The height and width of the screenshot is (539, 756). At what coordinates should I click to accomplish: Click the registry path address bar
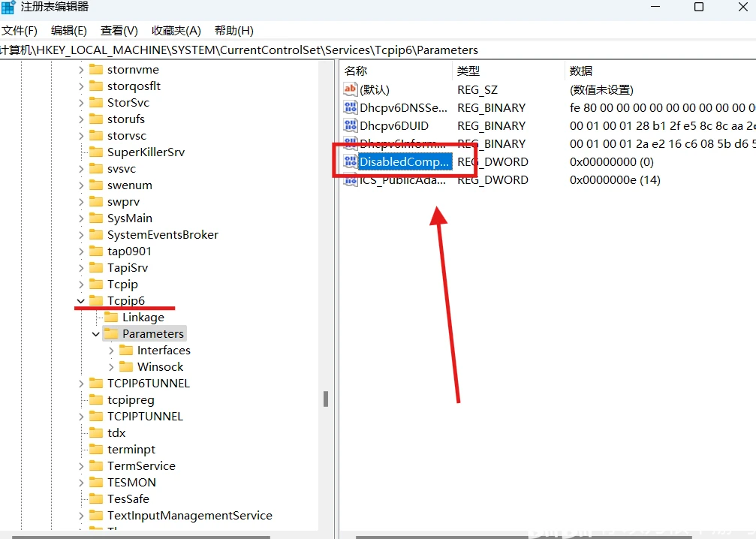(x=225, y=50)
